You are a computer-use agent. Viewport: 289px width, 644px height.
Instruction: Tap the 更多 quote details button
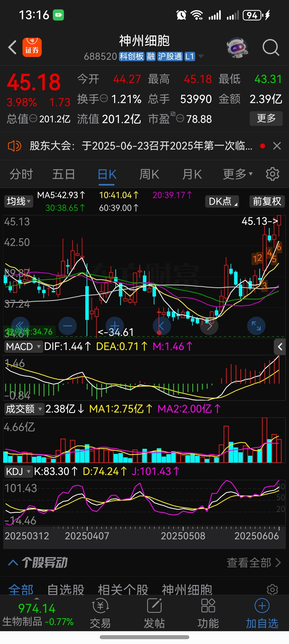[266, 118]
